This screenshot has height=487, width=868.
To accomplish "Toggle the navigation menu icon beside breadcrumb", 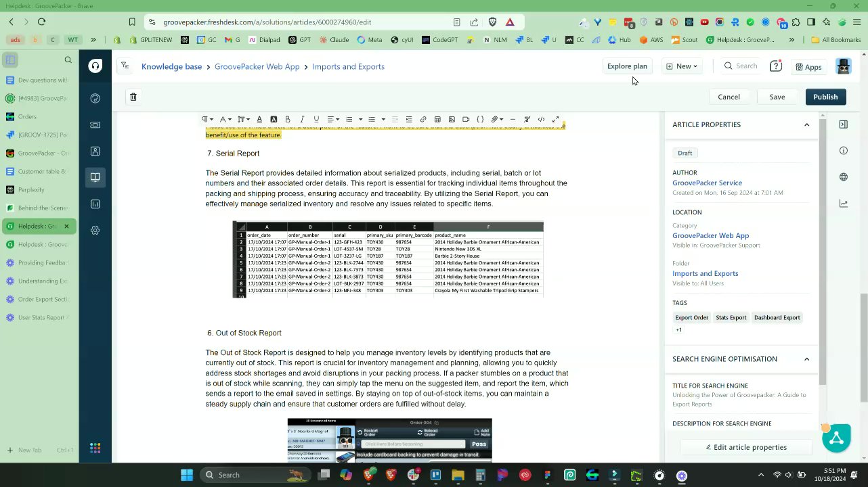I will (125, 66).
